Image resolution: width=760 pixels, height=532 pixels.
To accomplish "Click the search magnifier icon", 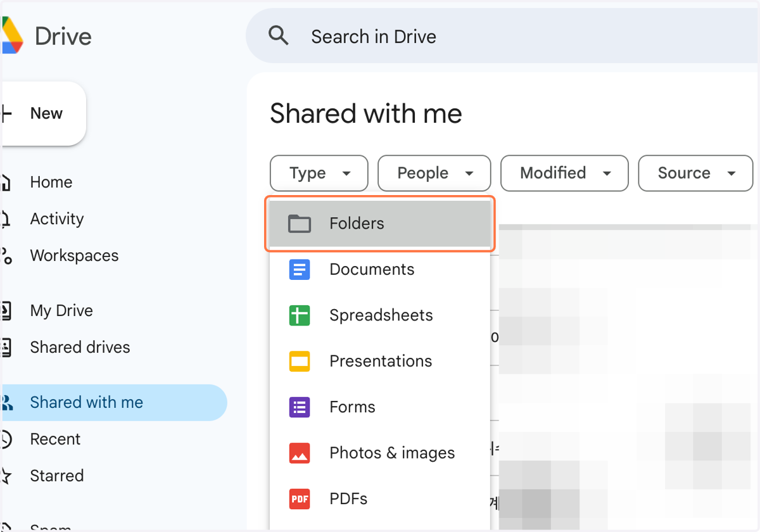I will [x=279, y=35].
